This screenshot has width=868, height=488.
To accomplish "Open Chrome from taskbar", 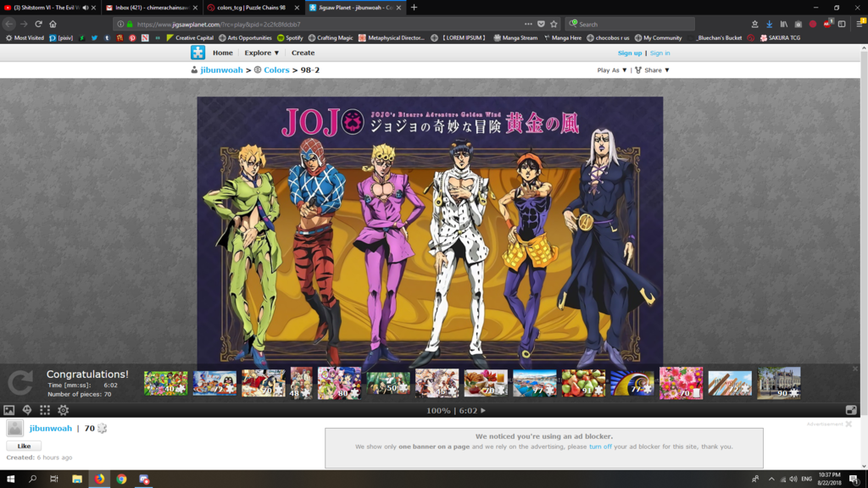I will pyautogui.click(x=121, y=479).
